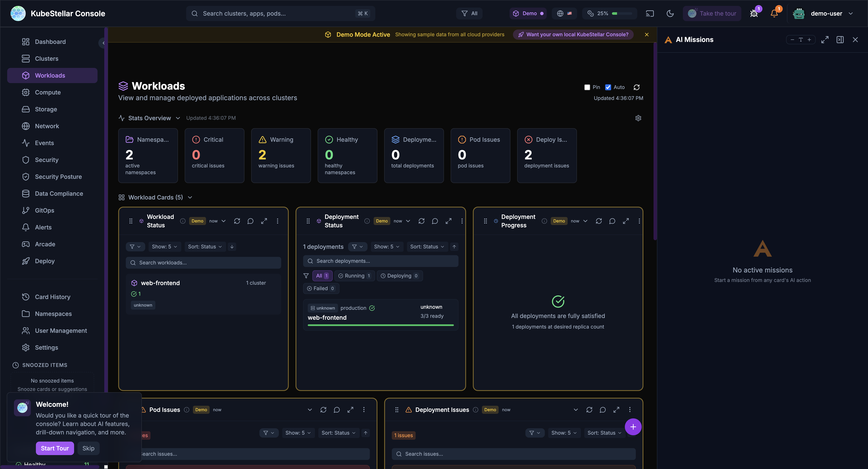Open the demo-user account menu

827,13
